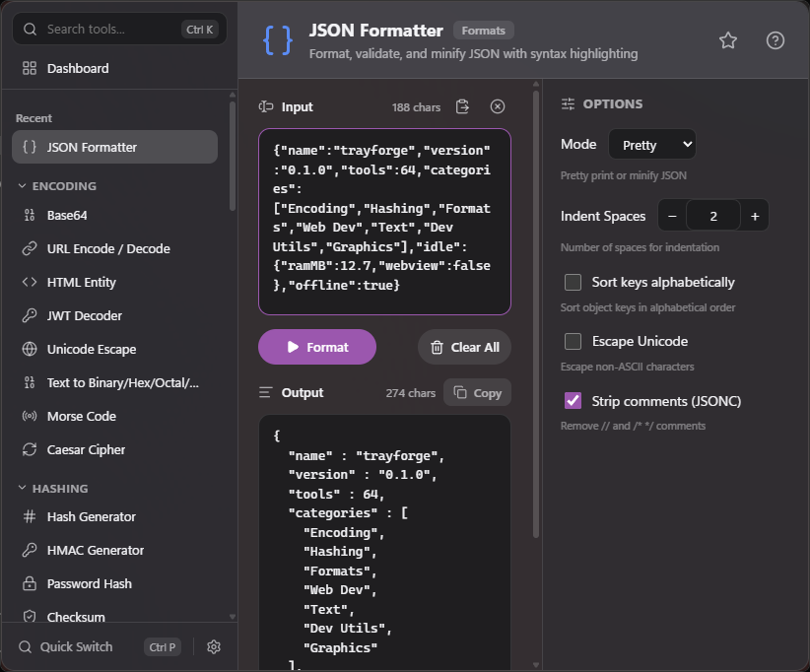Image resolution: width=810 pixels, height=672 pixels.
Task: Open the Mode dropdown set to Pretty
Action: tap(652, 145)
